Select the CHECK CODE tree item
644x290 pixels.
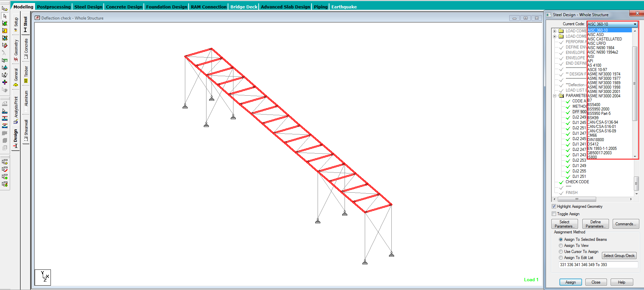tap(577, 182)
